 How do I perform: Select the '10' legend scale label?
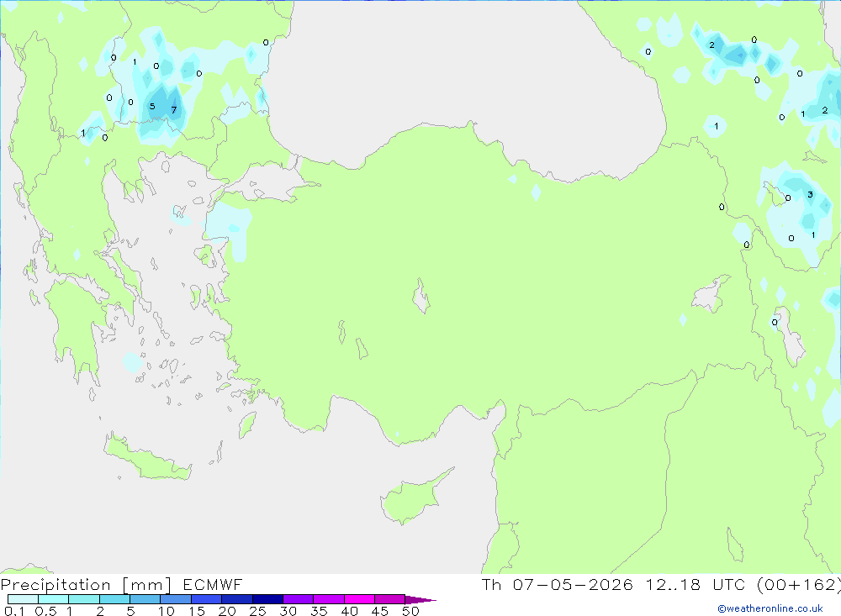[167, 611]
